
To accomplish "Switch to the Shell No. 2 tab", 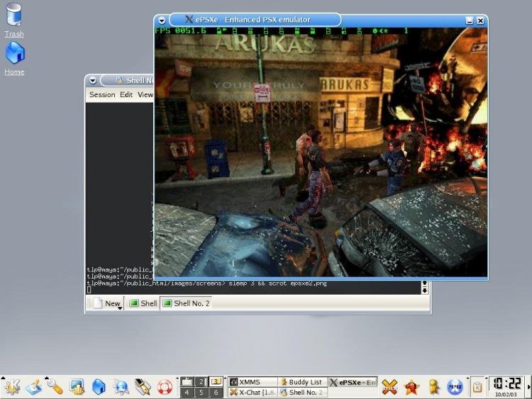I will [x=187, y=303].
